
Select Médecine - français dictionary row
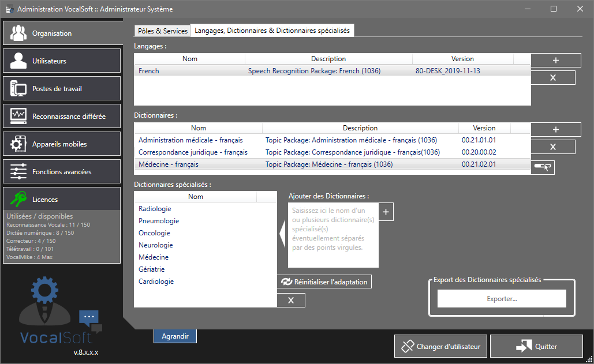click(x=333, y=164)
